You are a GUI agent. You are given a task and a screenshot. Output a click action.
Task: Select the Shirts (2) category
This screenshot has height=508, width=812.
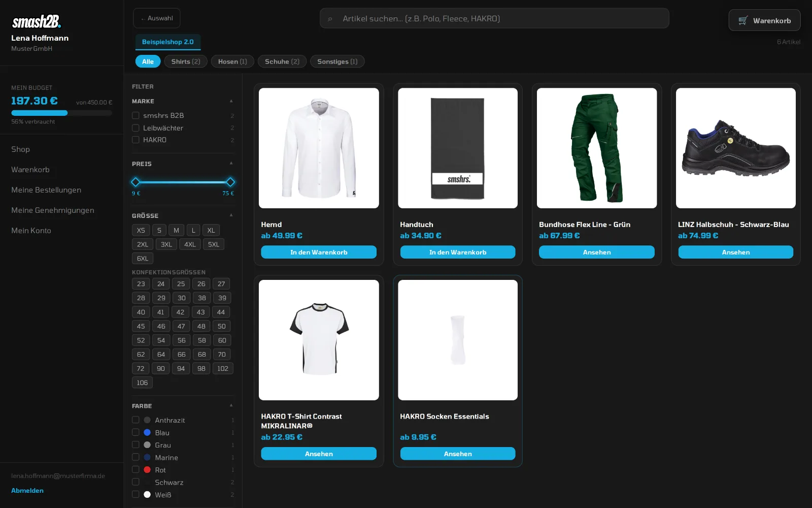(x=186, y=61)
